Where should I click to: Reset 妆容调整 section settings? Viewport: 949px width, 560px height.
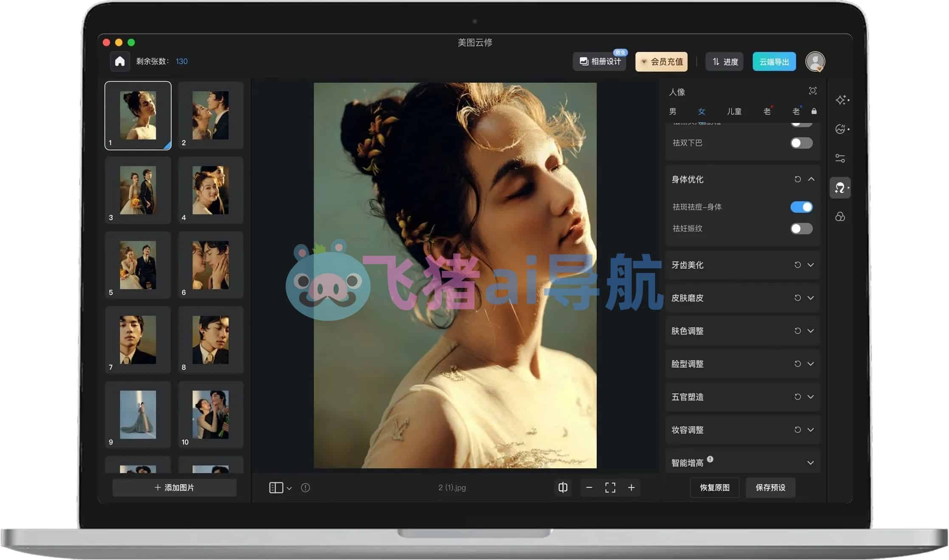(x=798, y=430)
